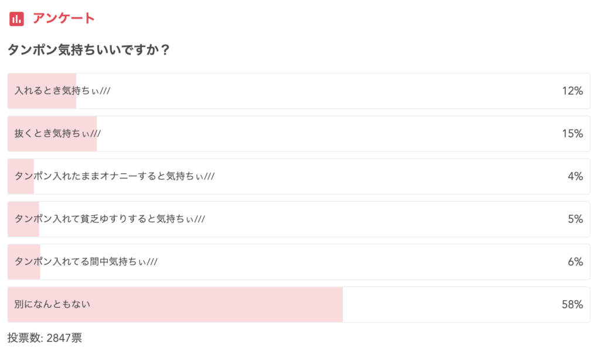This screenshot has height=364, width=600.
Task: Click the red poll chart icon
Action: coord(16,19)
